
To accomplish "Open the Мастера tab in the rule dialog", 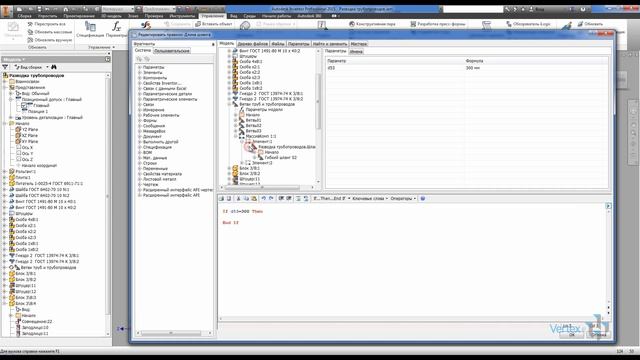I will tap(358, 44).
